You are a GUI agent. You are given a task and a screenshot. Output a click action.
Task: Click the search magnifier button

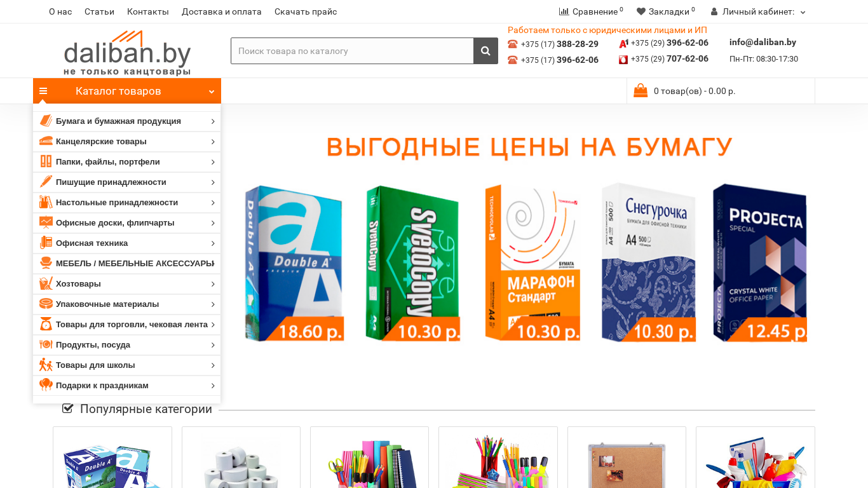[485, 51]
